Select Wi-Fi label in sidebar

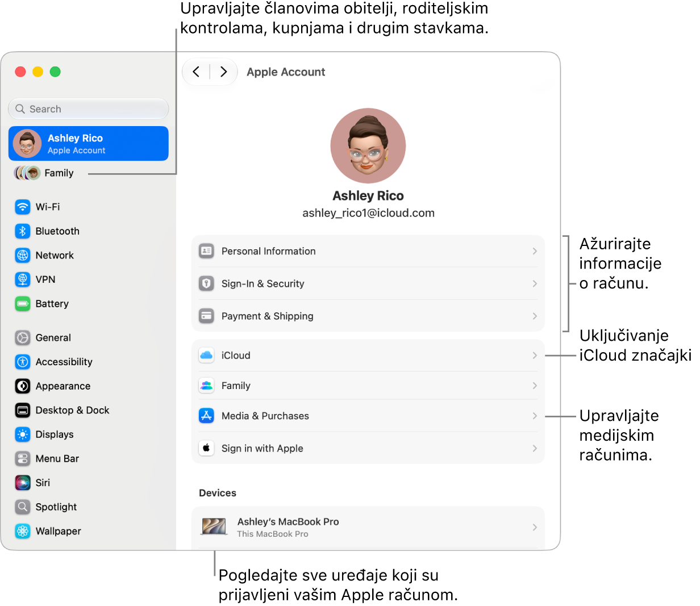[48, 207]
